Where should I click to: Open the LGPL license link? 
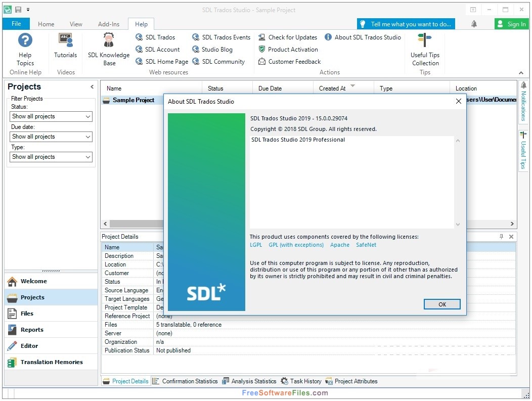click(256, 245)
